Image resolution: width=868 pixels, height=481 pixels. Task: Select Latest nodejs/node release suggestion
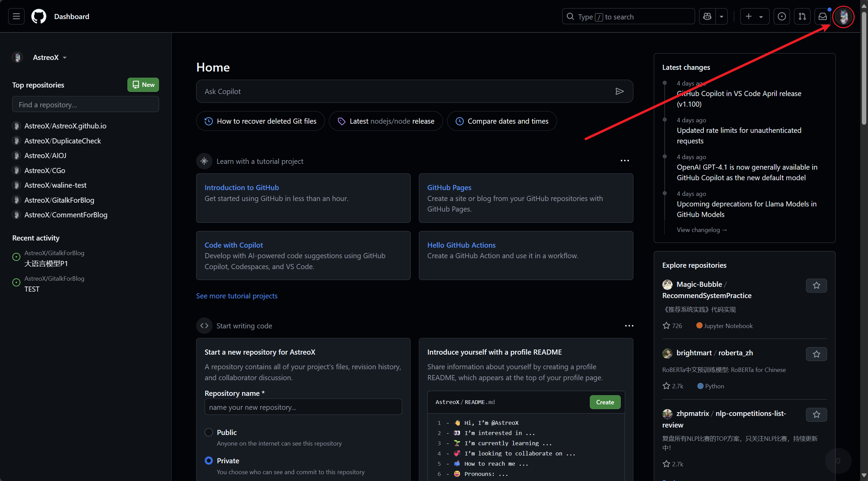[x=385, y=121]
